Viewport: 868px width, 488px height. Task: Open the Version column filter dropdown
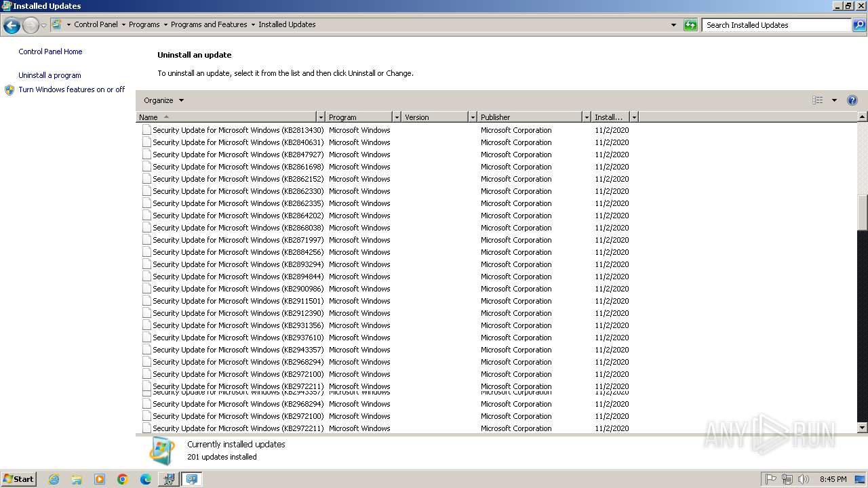click(x=473, y=117)
